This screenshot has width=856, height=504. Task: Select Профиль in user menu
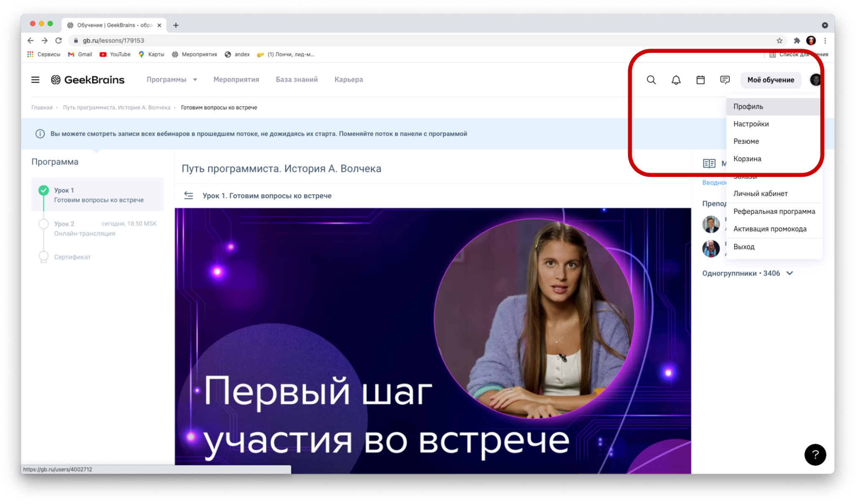pyautogui.click(x=774, y=107)
